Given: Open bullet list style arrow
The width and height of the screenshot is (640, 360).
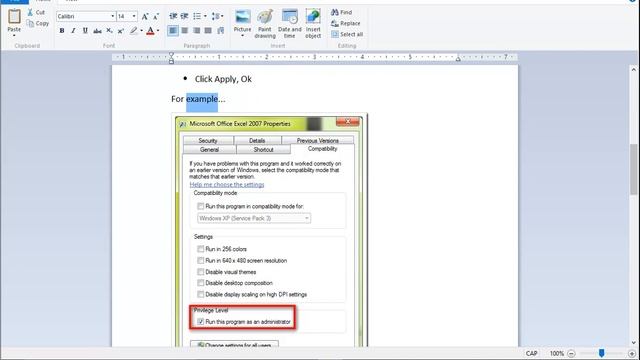Looking at the screenshot, I should click(x=205, y=16).
